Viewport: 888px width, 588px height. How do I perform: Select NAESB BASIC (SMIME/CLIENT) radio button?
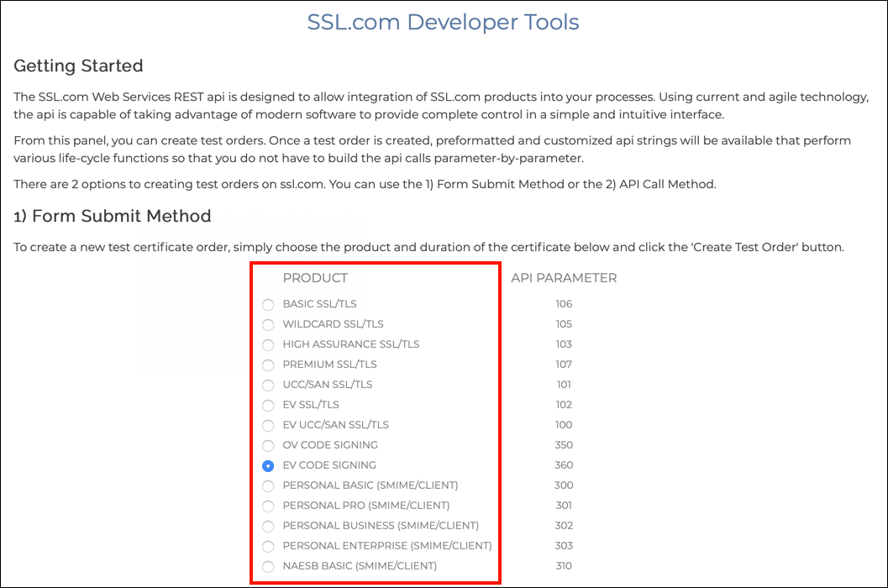268,566
